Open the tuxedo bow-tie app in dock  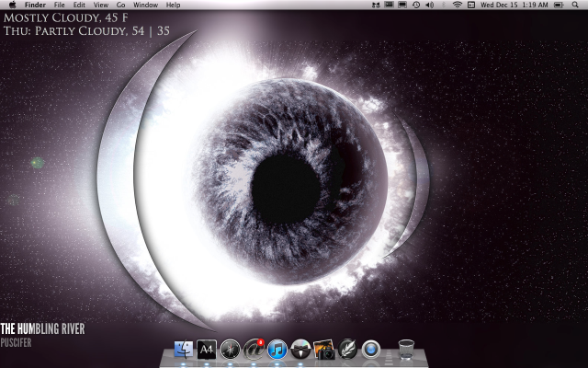[x=300, y=350]
